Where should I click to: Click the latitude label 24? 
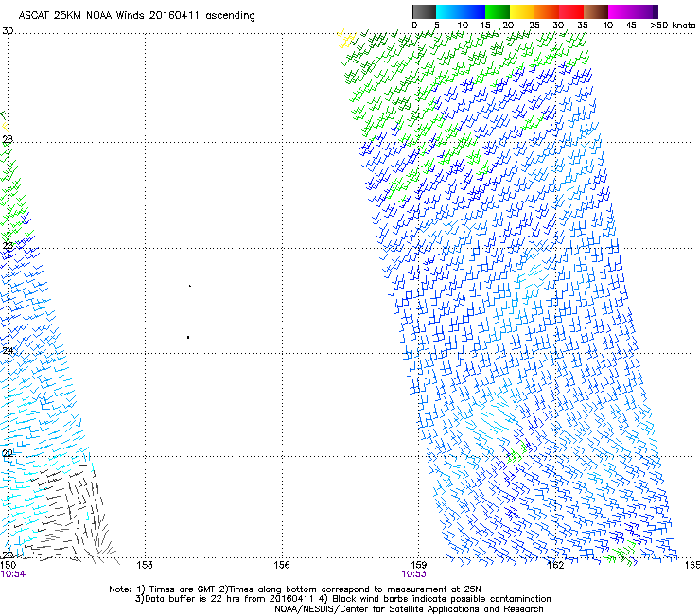(8, 350)
